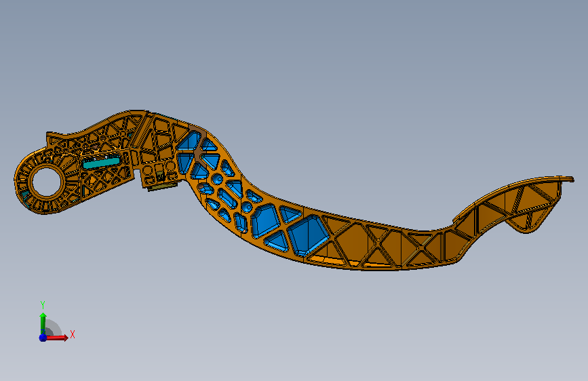The height and width of the screenshot is (381, 588).
Task: Select the largest blue pocket face on the arm
Action: coord(307,235)
